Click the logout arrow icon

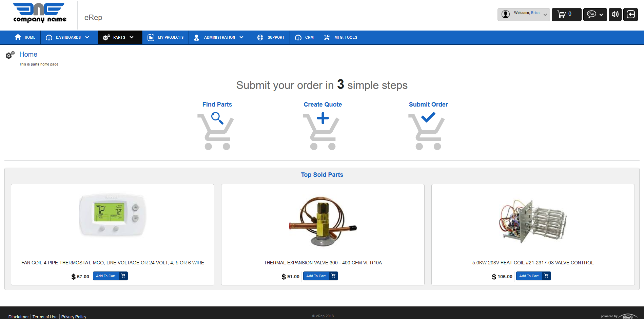pyautogui.click(x=630, y=14)
